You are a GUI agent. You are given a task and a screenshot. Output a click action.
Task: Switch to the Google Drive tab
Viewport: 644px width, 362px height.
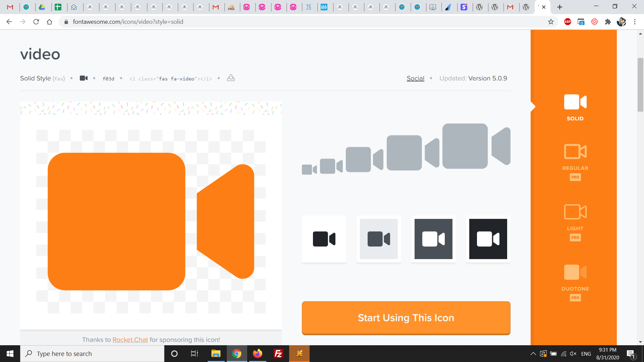tap(42, 7)
